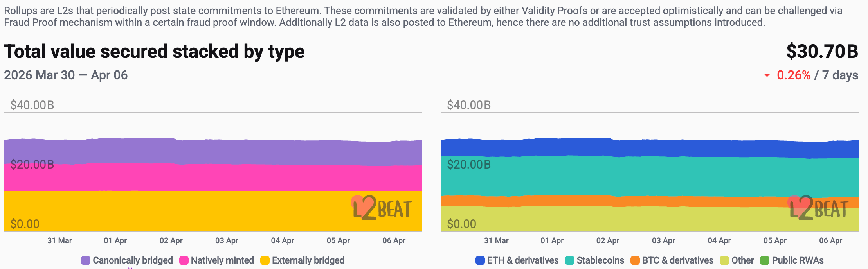Click the yellow Externally bridged chart area
The height and width of the screenshot is (269, 868).
coord(196,211)
